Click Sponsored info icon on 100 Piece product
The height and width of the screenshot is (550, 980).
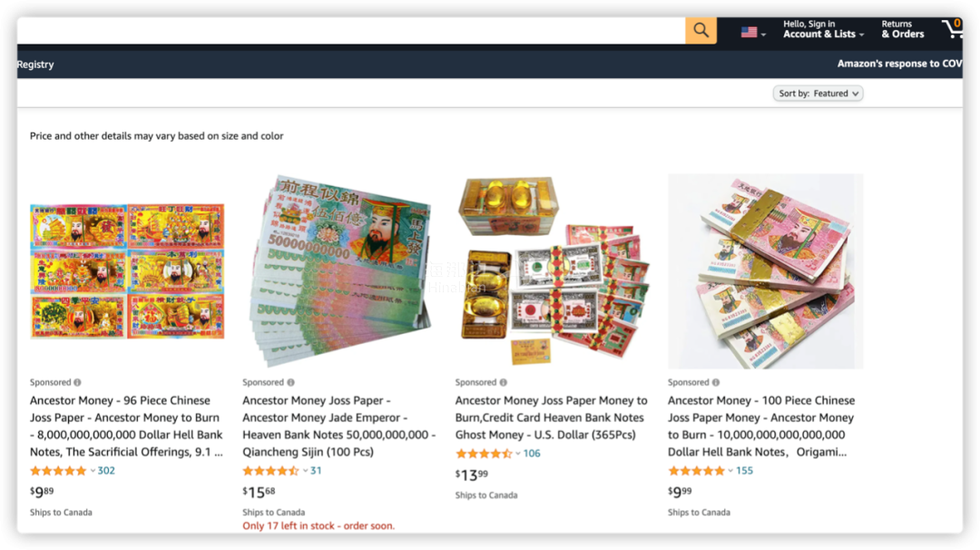(x=716, y=382)
